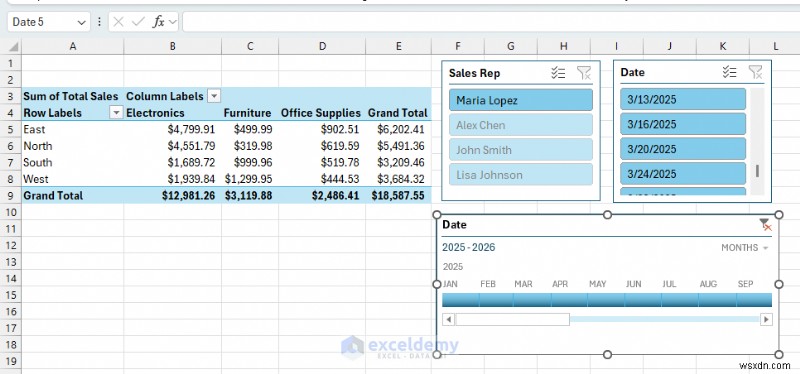Image resolution: width=800 pixels, height=374 pixels.
Task: Open the Column Labels filter dropdown
Action: [x=214, y=96]
